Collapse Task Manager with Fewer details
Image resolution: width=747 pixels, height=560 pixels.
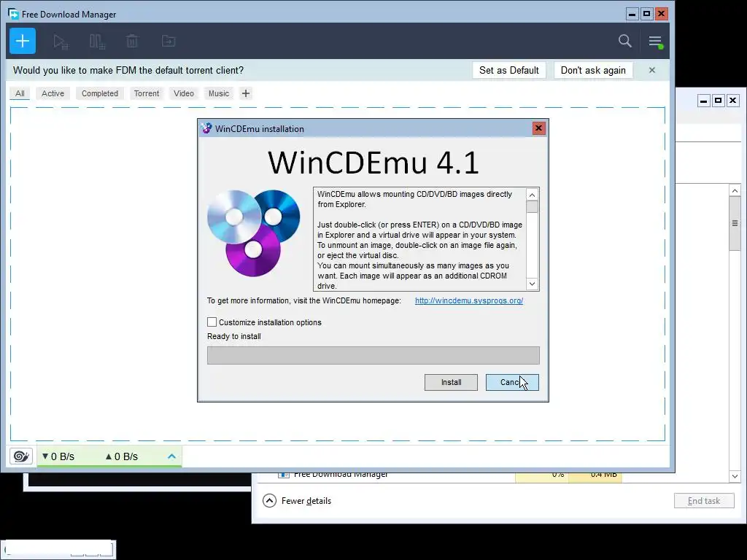296,501
